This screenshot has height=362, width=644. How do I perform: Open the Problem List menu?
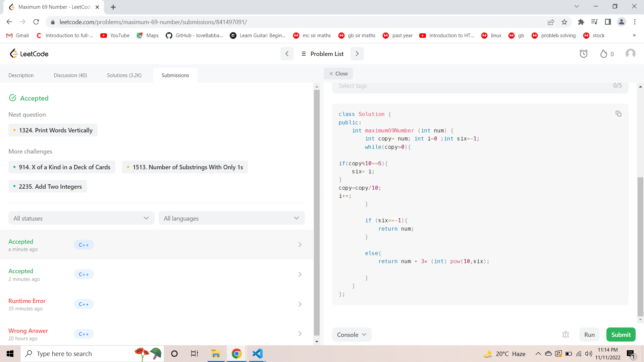(322, 54)
